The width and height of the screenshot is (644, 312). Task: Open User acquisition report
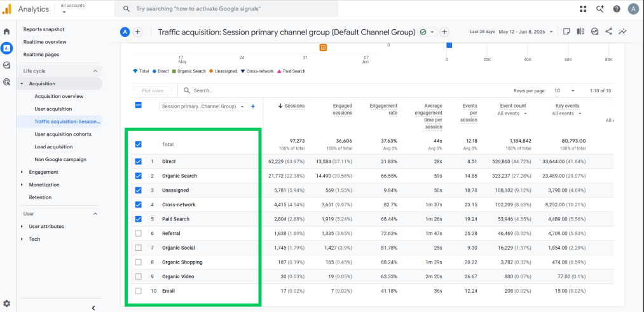point(53,109)
